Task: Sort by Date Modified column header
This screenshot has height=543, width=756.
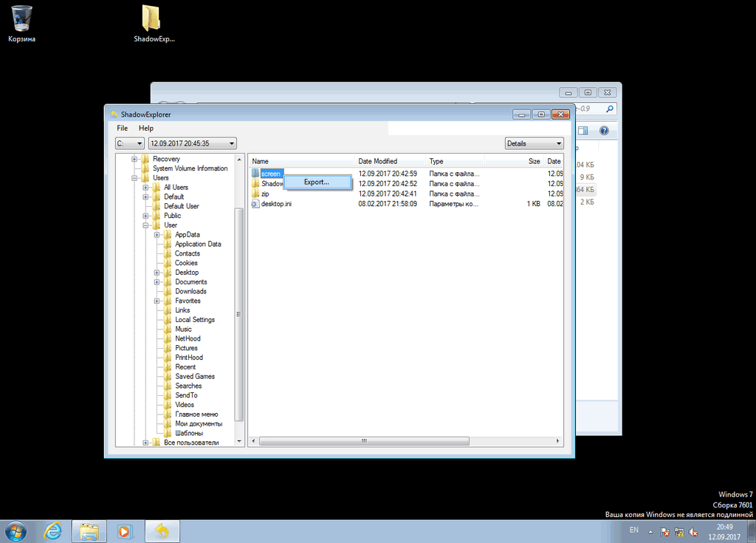Action: pos(390,161)
